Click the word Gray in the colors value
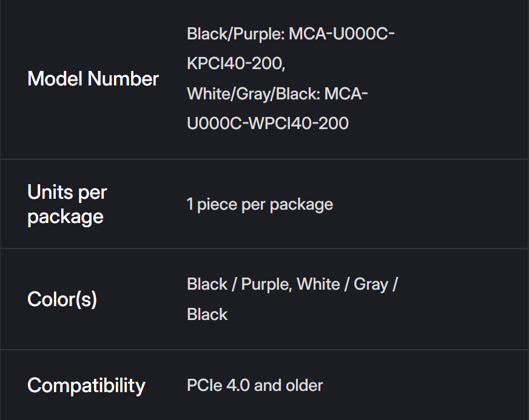This screenshot has width=529, height=420. click(371, 284)
